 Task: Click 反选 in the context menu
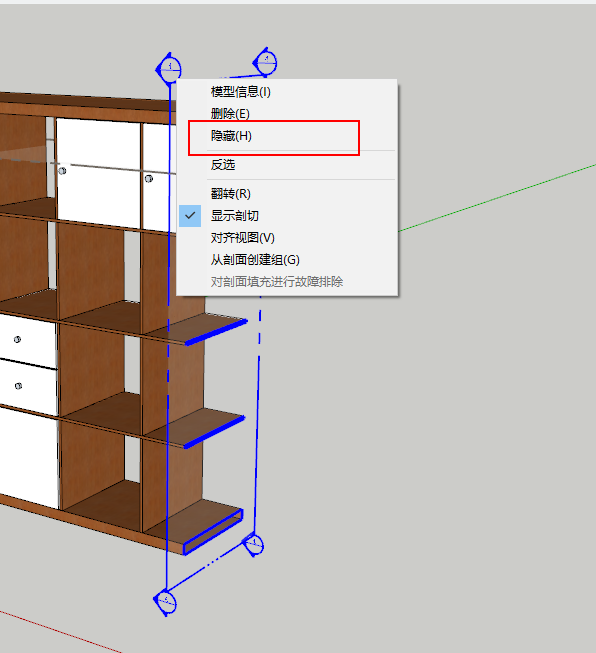(x=287, y=165)
